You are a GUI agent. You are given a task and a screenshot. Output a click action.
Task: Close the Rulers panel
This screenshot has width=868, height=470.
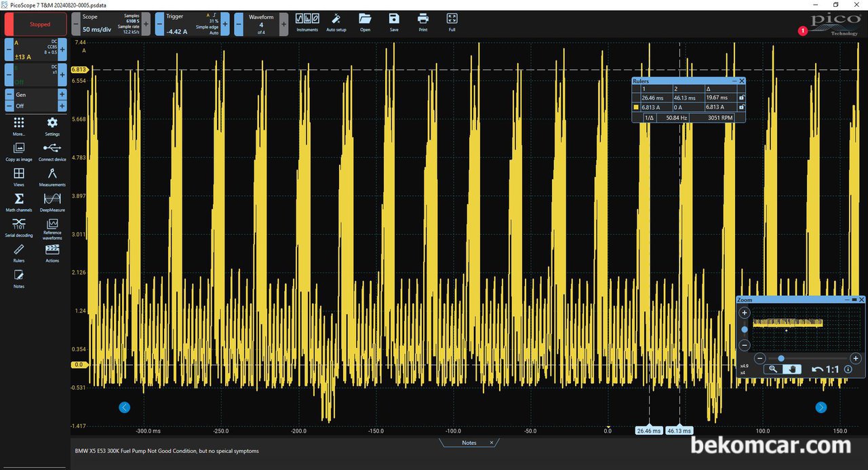tap(742, 81)
